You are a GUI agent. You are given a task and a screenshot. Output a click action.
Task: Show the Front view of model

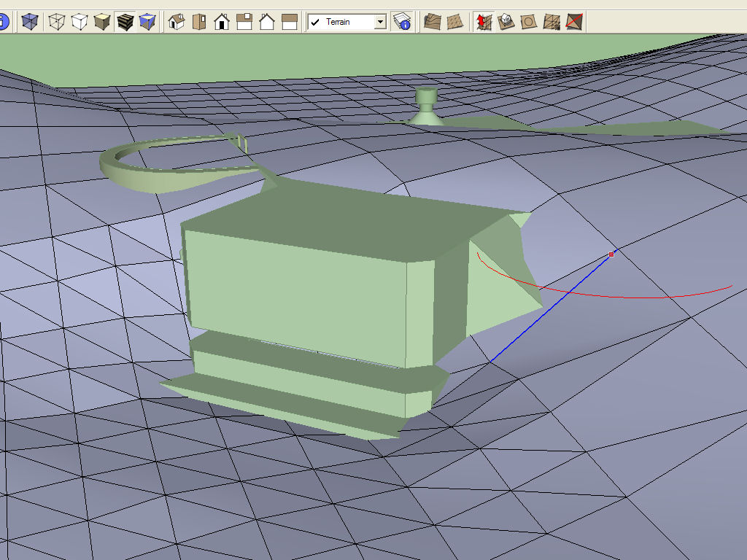tap(222, 22)
